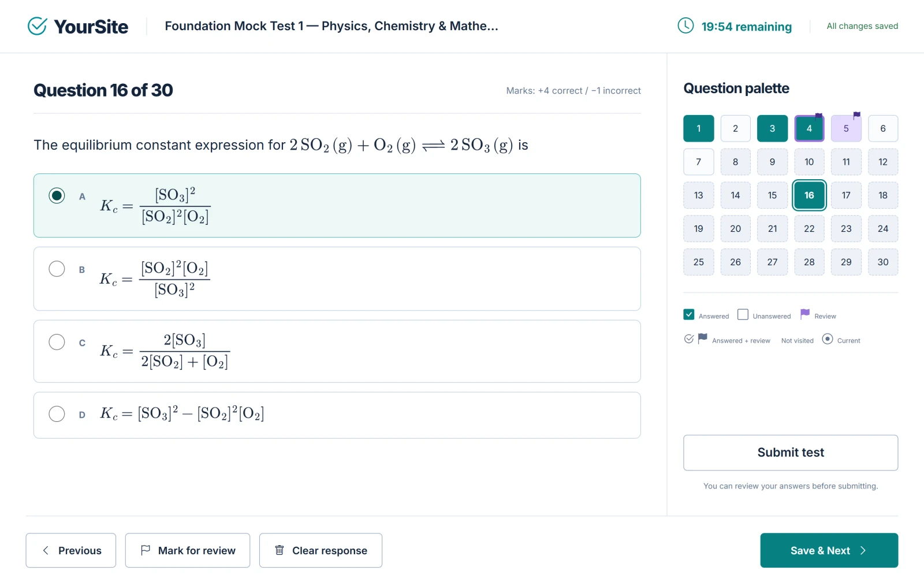Click the Submit test button

791,453
